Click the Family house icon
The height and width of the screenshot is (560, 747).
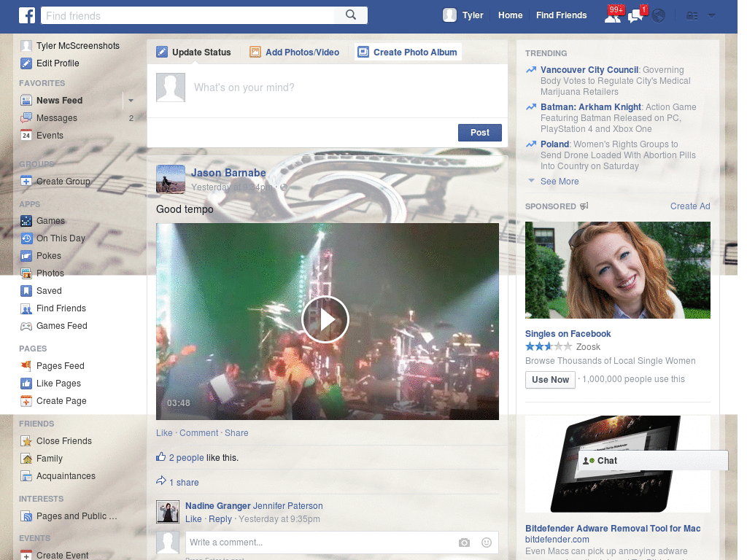coord(26,459)
